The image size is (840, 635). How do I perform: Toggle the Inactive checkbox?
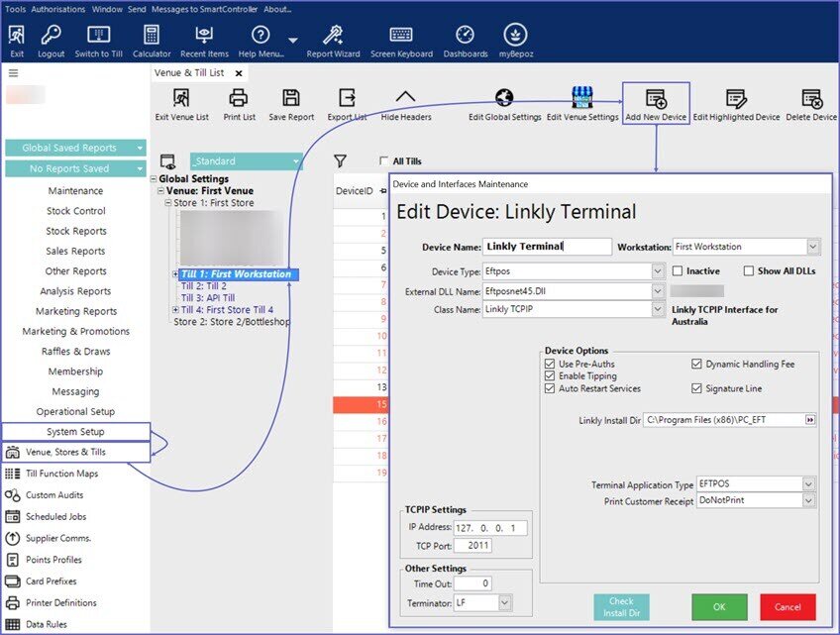(679, 271)
